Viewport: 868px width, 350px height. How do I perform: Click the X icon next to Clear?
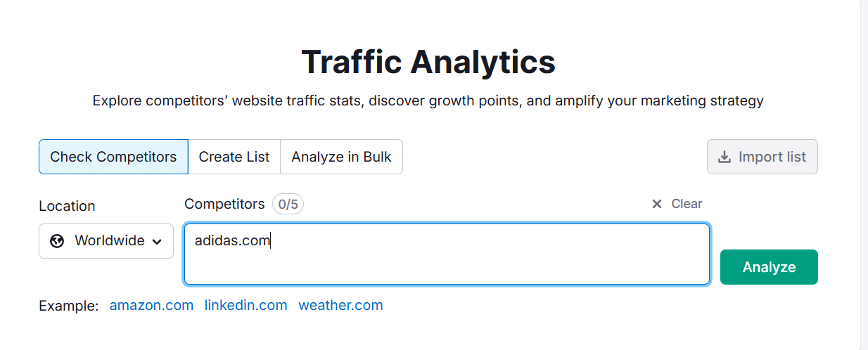(657, 204)
